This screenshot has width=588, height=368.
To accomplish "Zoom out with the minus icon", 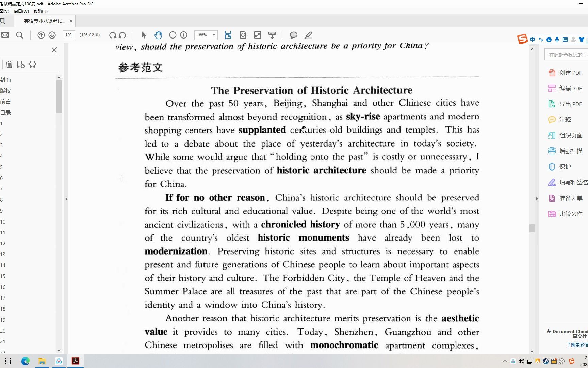I will [x=173, y=35].
